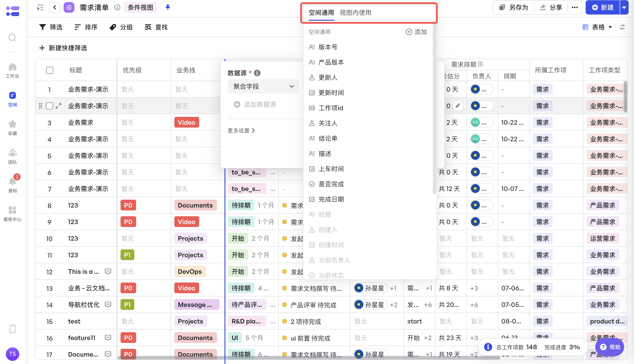The image size is (634, 364).
Task: Go back with the left chevron button
Action: click(54, 7)
